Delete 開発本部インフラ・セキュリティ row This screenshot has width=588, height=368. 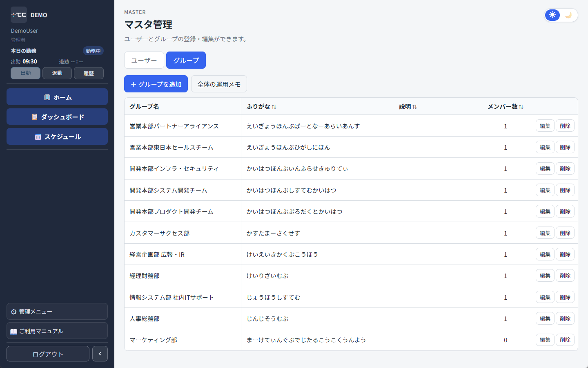point(565,168)
